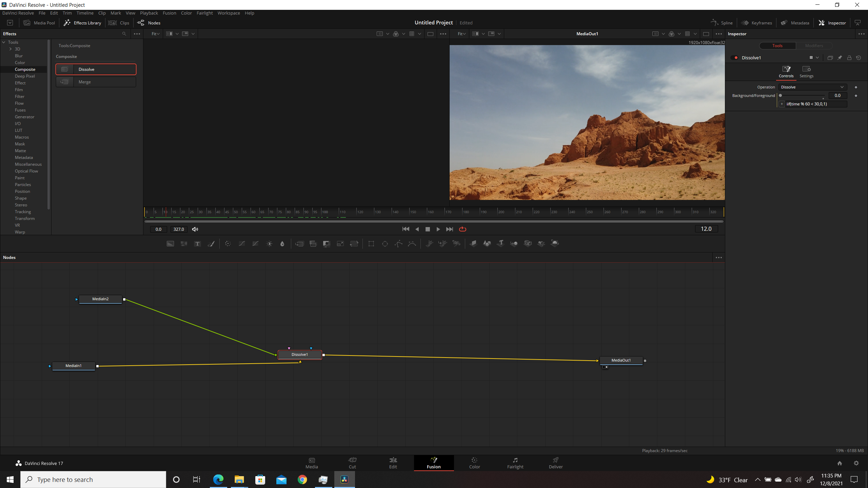The image size is (868, 488).
Task: Reset Dissolve1 tool to defaults icon
Action: pos(859,58)
